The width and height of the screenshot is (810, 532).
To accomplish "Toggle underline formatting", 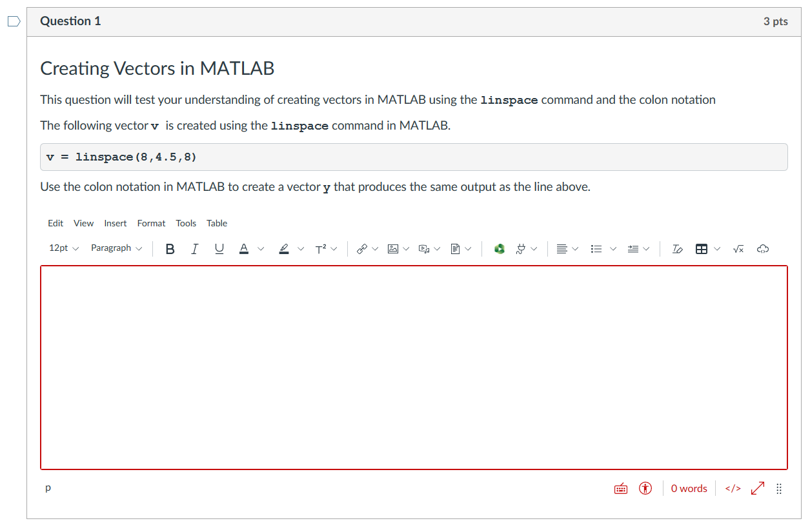I will (219, 248).
